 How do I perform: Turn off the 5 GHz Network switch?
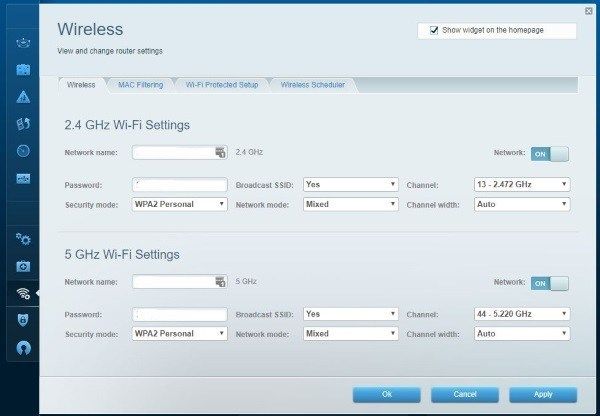click(x=549, y=283)
